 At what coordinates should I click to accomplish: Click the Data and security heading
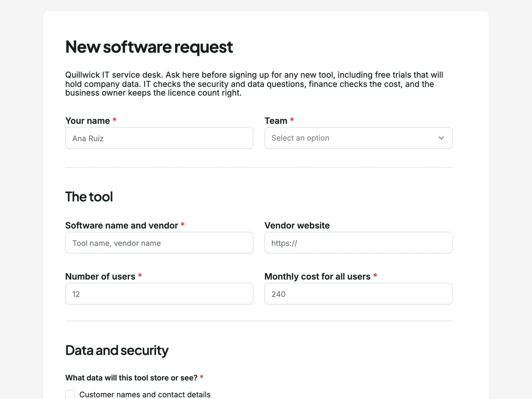pyautogui.click(x=117, y=350)
